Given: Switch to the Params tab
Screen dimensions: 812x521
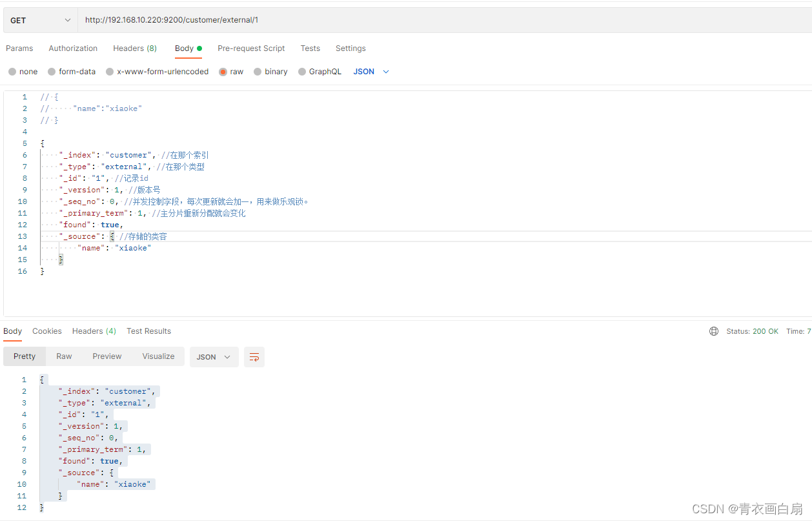Looking at the screenshot, I should pos(19,48).
